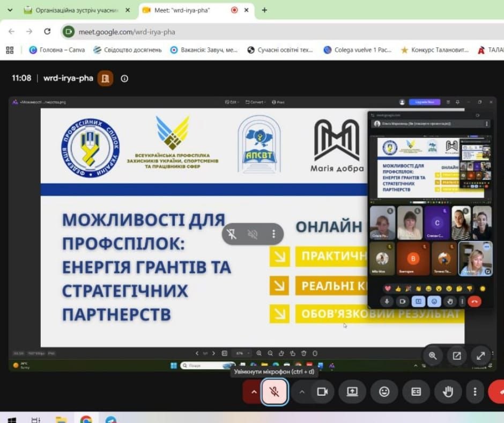Open emoji reactions in Meet toolbar

pyautogui.click(x=384, y=392)
